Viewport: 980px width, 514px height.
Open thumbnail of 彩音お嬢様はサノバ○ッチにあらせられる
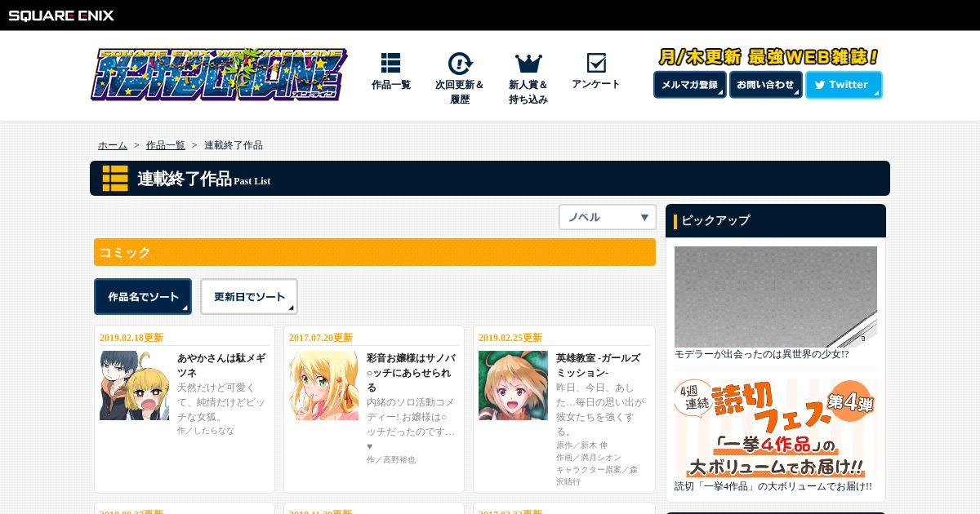[323, 386]
